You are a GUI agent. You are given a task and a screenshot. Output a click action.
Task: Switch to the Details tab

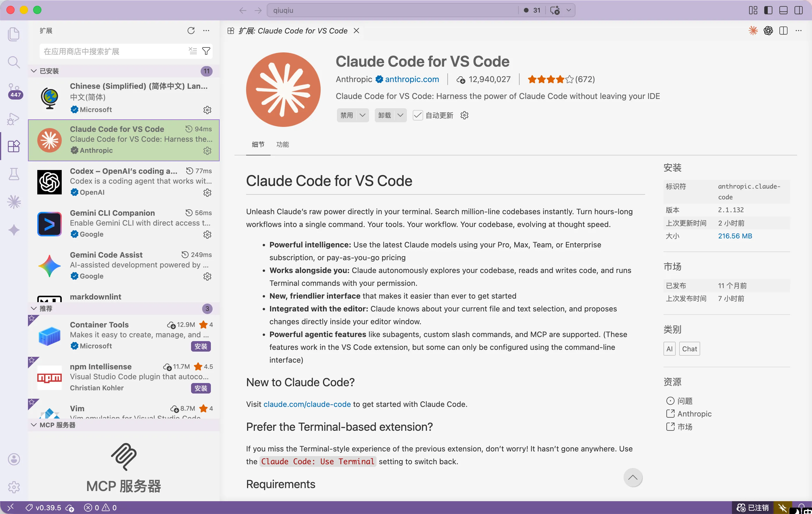coord(258,144)
